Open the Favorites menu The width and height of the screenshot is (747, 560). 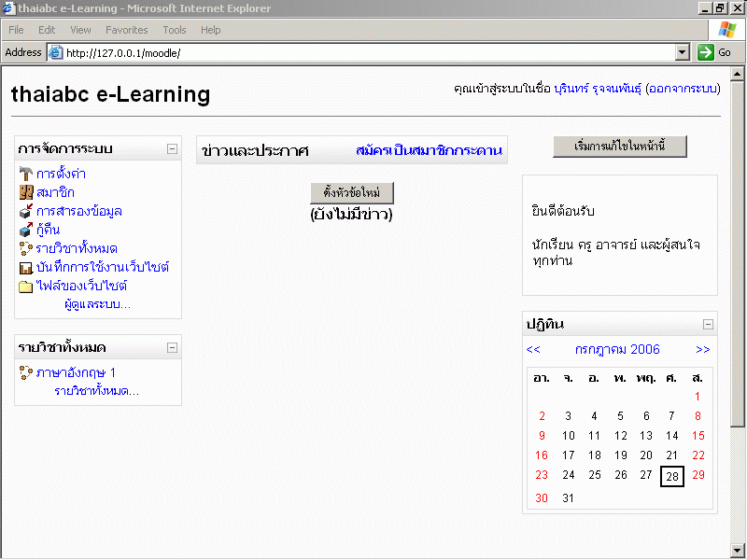pos(126,30)
